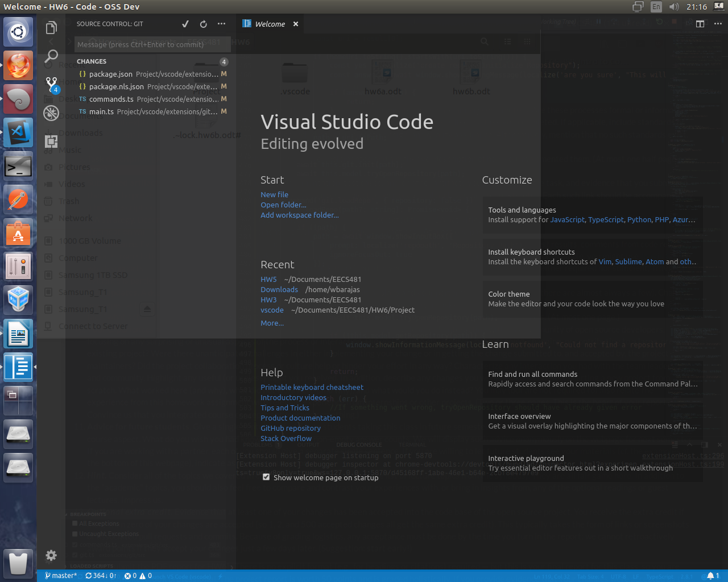This screenshot has height=582, width=728.
Task: Open the Explorer view in activity bar
Action: pyautogui.click(x=51, y=27)
